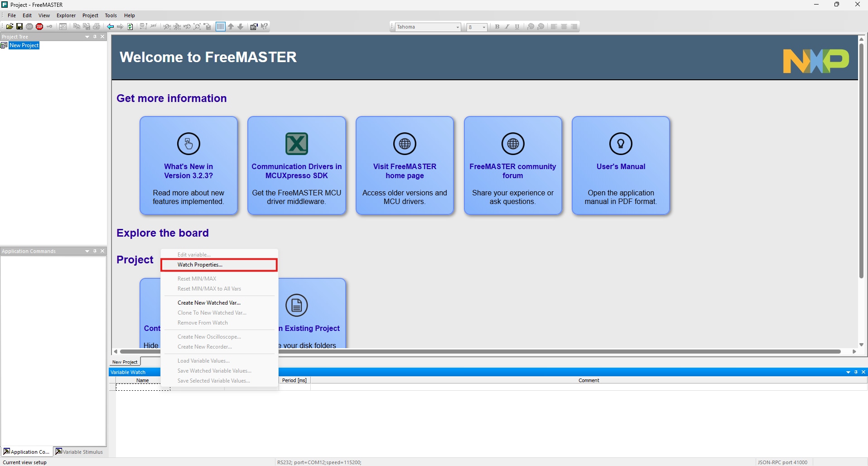Viewport: 868px width, 466px height.
Task: Click the Period [ms] column header
Action: click(x=294, y=380)
